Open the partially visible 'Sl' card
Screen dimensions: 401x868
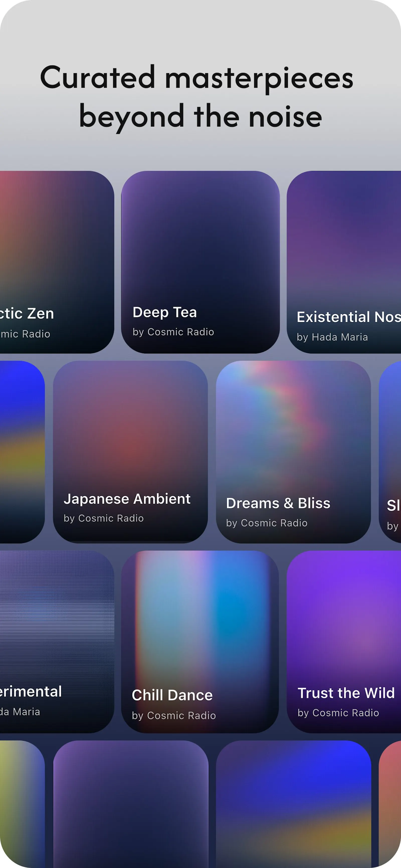click(x=390, y=452)
